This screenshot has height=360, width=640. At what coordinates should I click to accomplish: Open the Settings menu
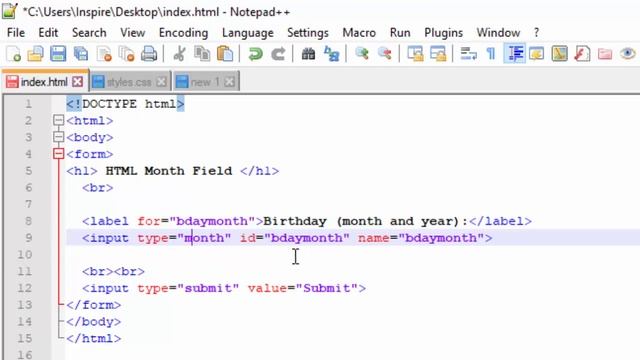[308, 33]
